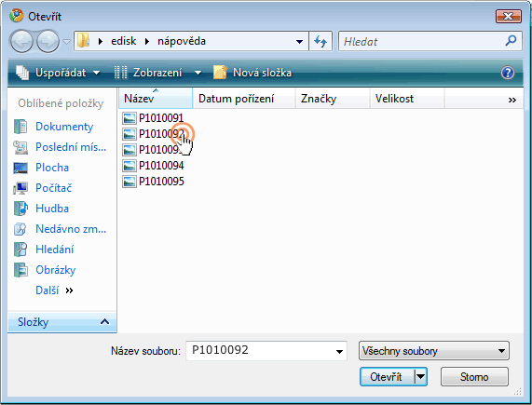
Task: Expand the address bar path dropdown
Action: coord(299,42)
